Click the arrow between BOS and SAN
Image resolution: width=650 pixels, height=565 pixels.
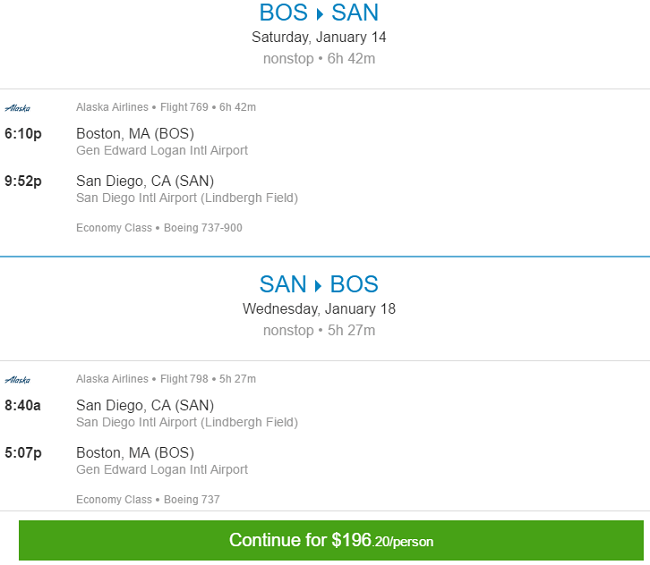(319, 14)
